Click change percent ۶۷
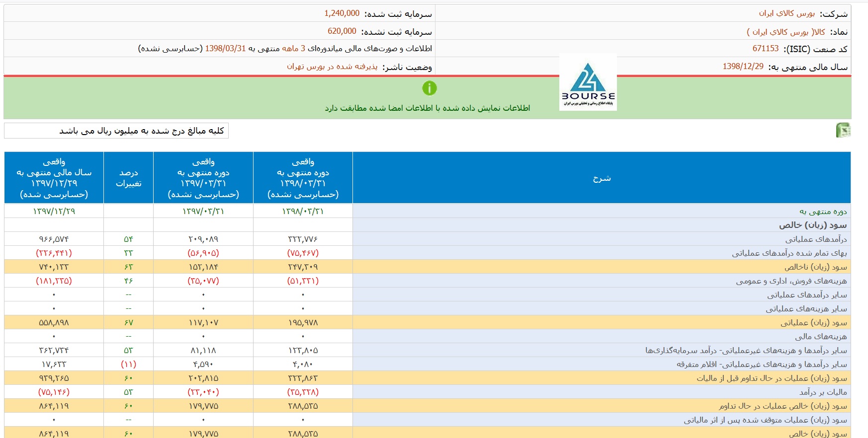 click(129, 323)
